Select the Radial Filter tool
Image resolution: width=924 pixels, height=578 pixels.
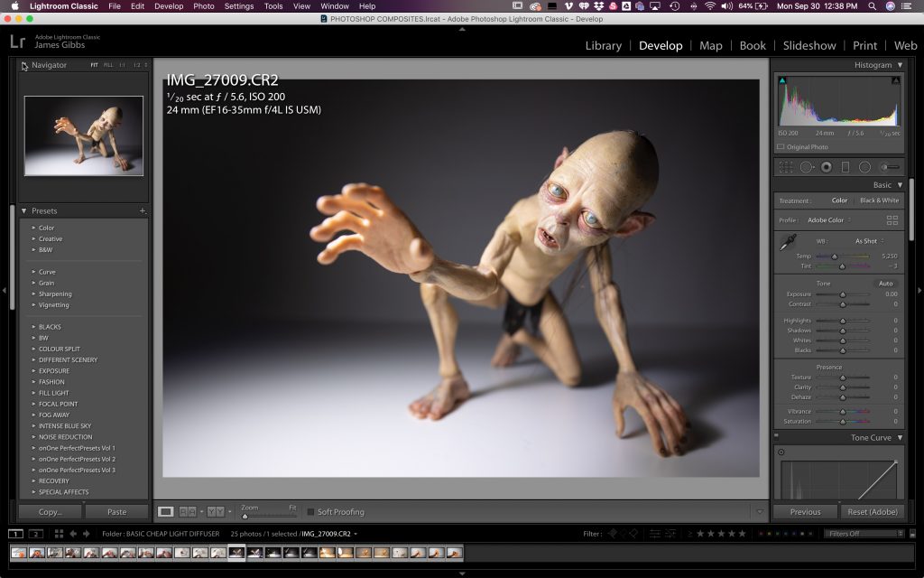click(864, 167)
